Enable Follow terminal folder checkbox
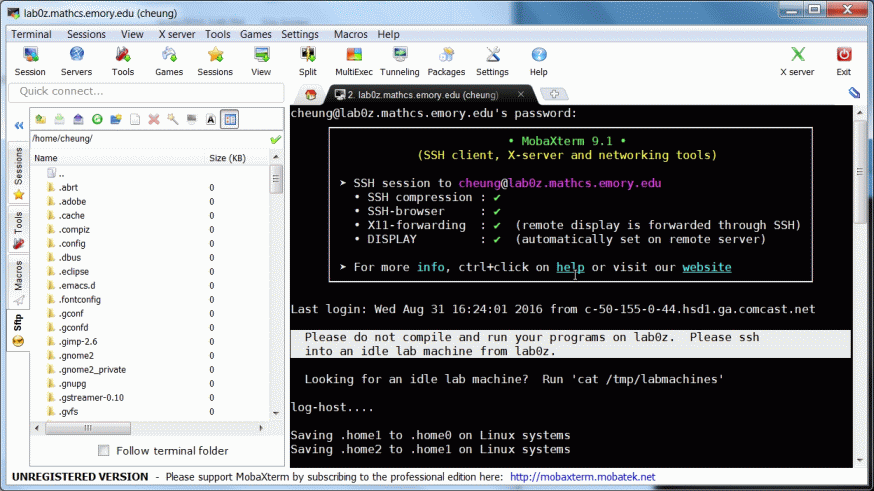Screen dimensions: 874x491 point(104,450)
